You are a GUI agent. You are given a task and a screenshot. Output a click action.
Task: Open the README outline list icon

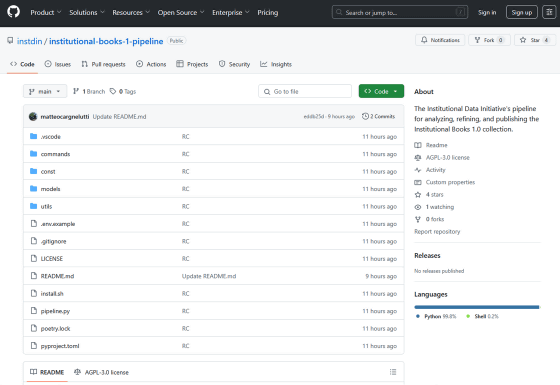point(393,372)
